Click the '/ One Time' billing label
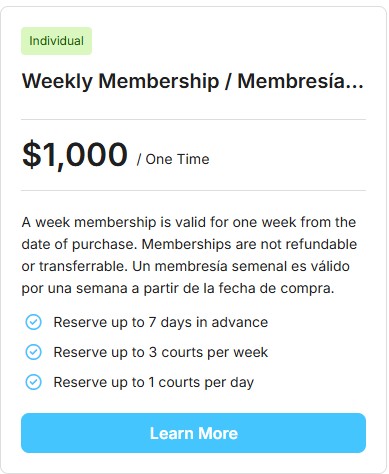 [173, 159]
